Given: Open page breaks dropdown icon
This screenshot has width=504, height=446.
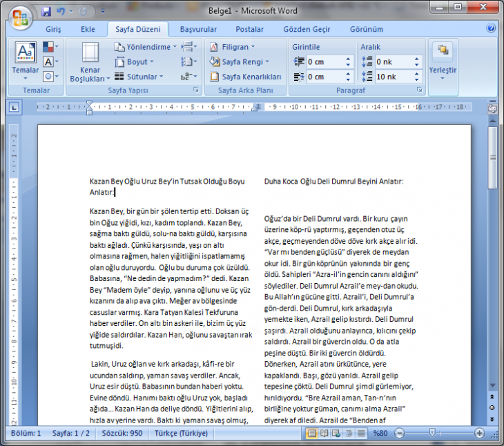Looking at the screenshot, I should click(x=189, y=47).
